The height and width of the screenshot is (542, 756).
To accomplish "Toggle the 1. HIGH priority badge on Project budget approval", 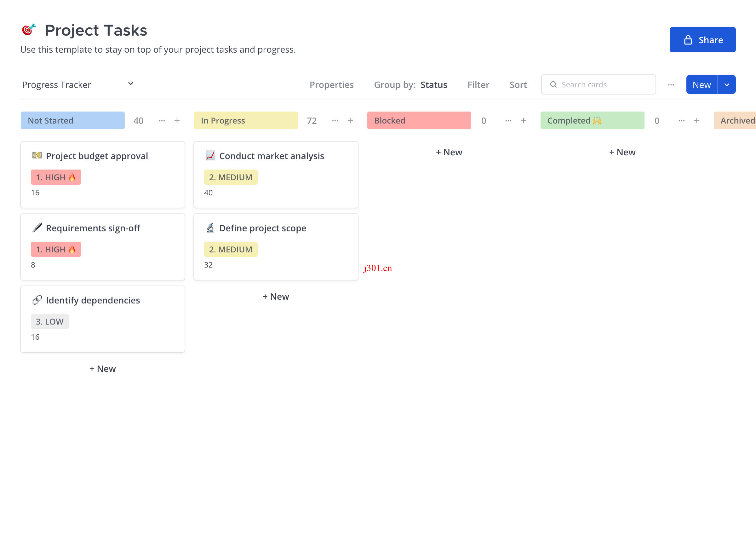I will click(x=56, y=176).
